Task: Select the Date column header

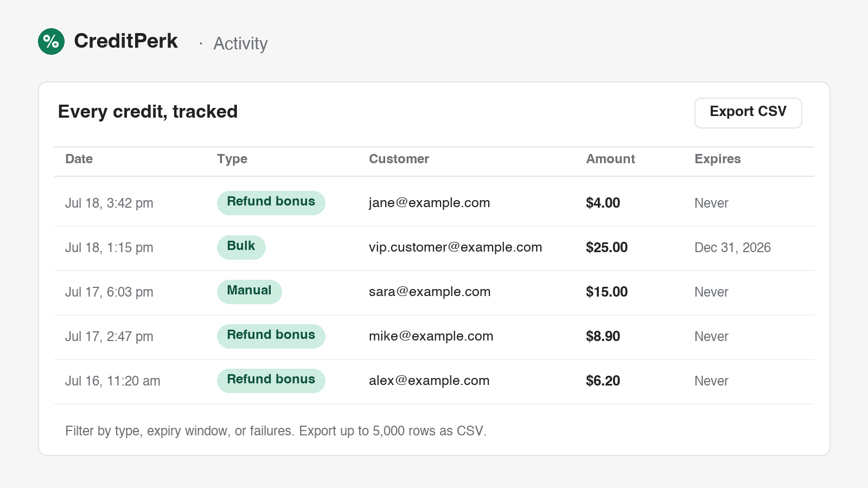Action: (79, 159)
